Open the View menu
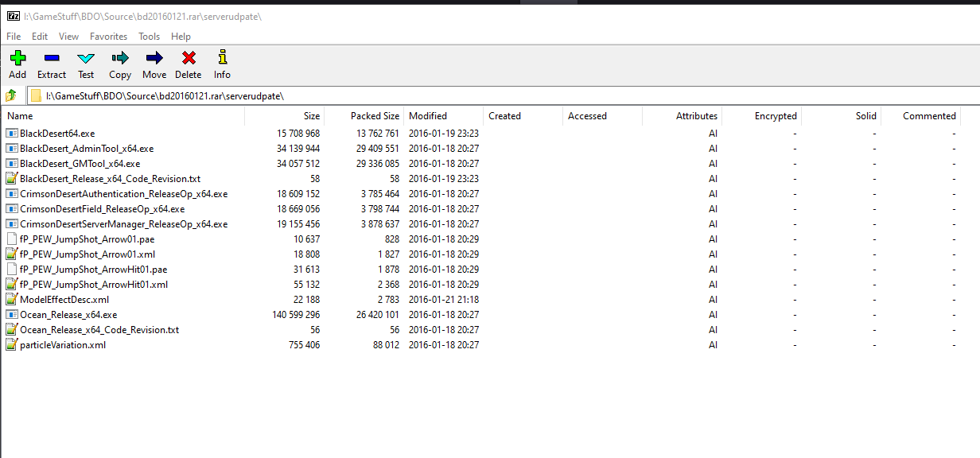The image size is (980, 458). point(69,37)
